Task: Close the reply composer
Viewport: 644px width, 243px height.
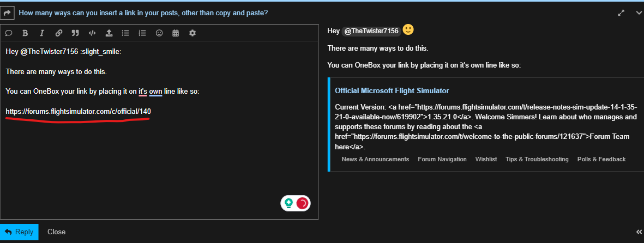Action: point(56,232)
